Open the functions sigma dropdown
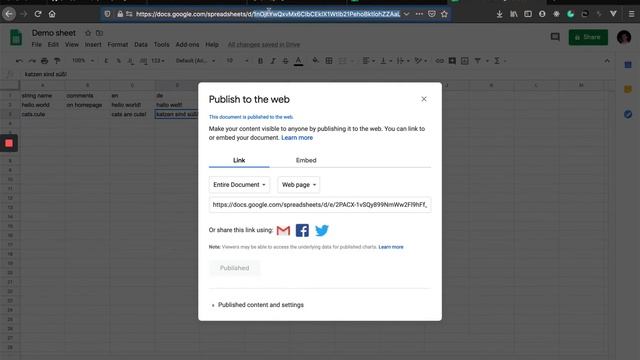Screen dimensions: 640x360 click(500, 61)
